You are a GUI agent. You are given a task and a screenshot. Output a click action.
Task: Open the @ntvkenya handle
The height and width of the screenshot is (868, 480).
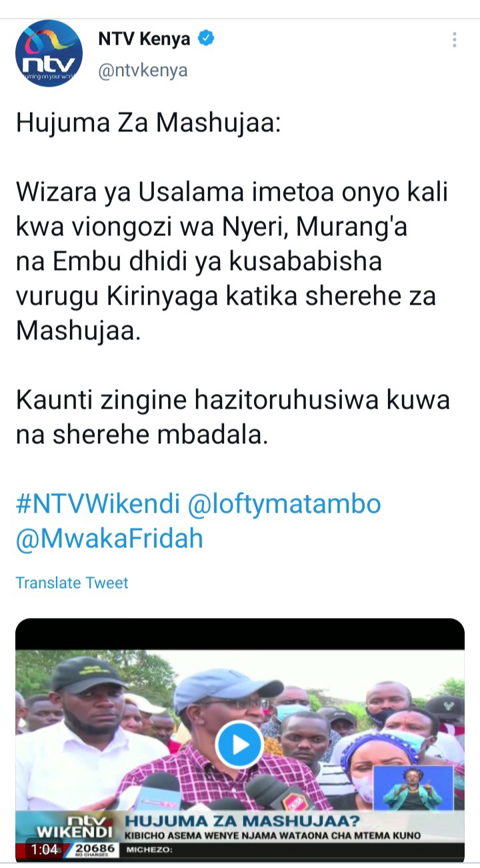click(143, 70)
